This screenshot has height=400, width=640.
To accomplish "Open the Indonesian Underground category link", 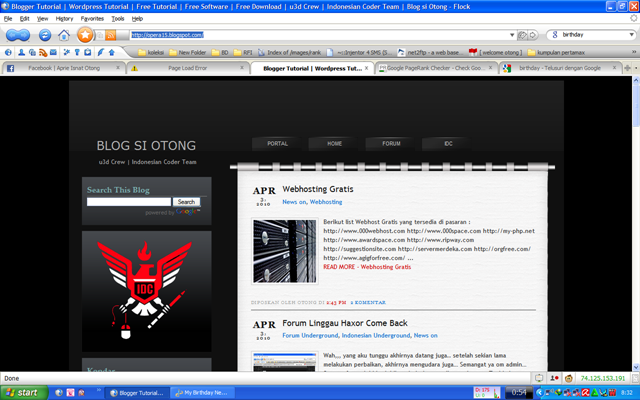I will pyautogui.click(x=376, y=336).
